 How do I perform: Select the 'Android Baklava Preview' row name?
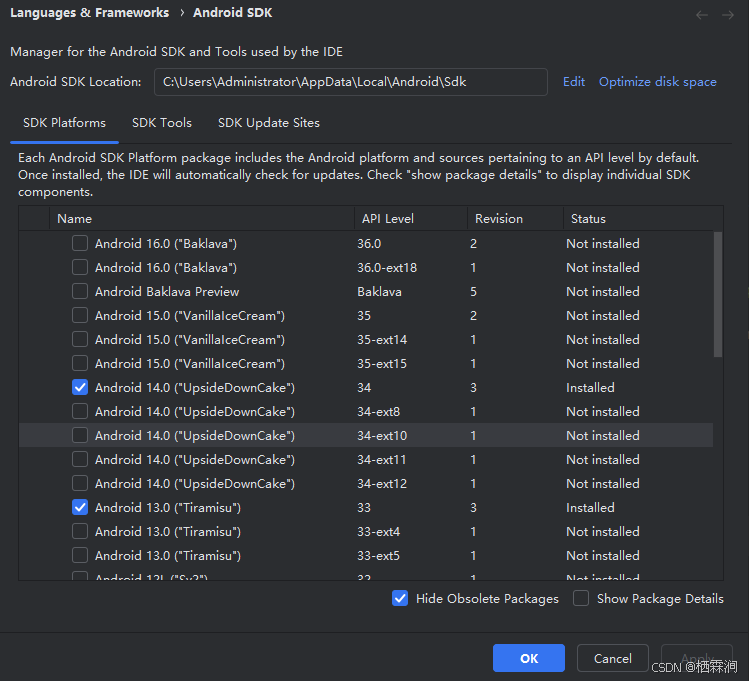167,291
